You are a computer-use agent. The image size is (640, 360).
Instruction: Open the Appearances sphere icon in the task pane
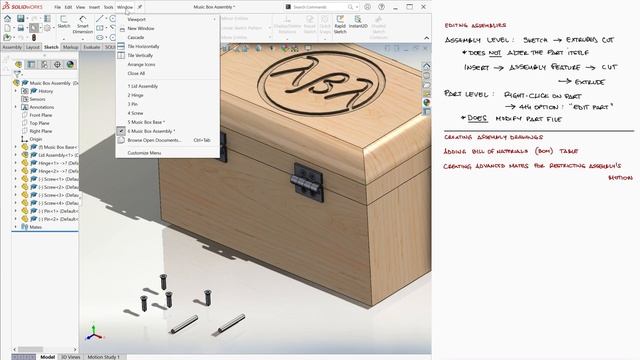427,102
